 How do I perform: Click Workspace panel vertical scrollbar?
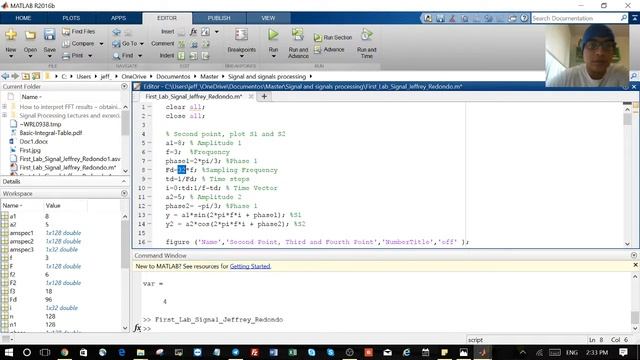pos(125,272)
